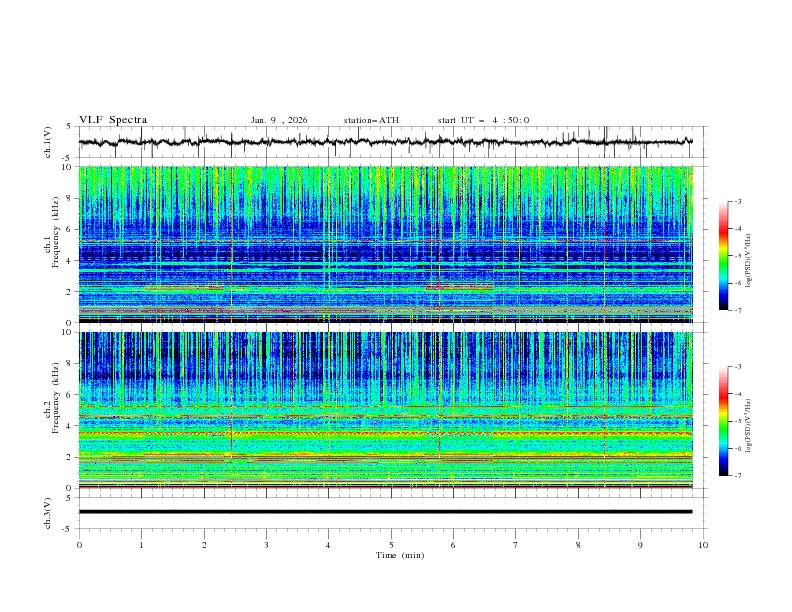
Task: Click the 'ch.1(V)' waveform axis label
Action: coord(48,142)
